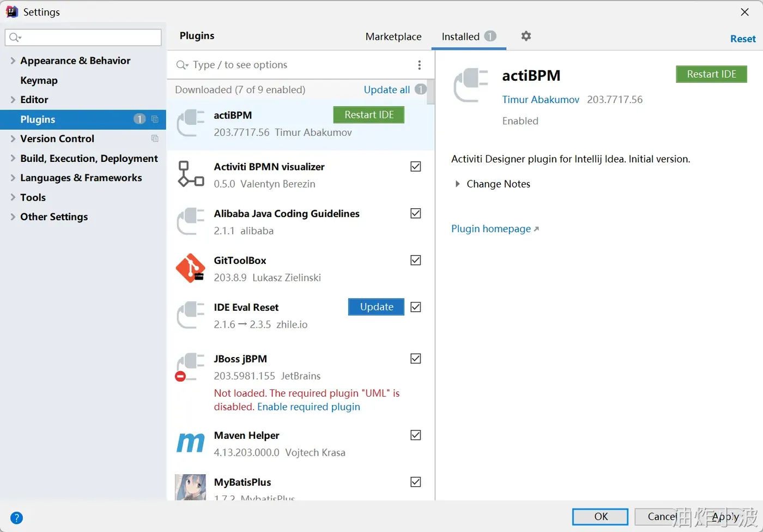Click the actiBPM plugin icon in the list
Image resolution: width=763 pixels, height=532 pixels.
(x=191, y=123)
